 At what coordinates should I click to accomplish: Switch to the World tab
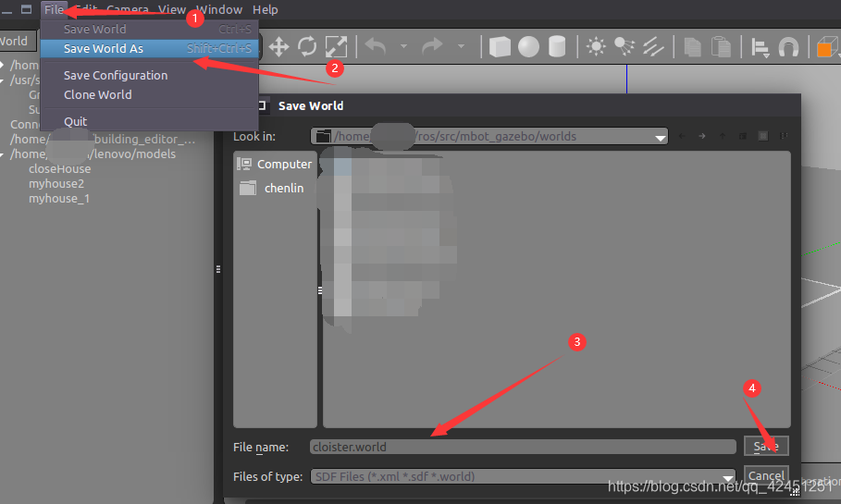point(16,42)
